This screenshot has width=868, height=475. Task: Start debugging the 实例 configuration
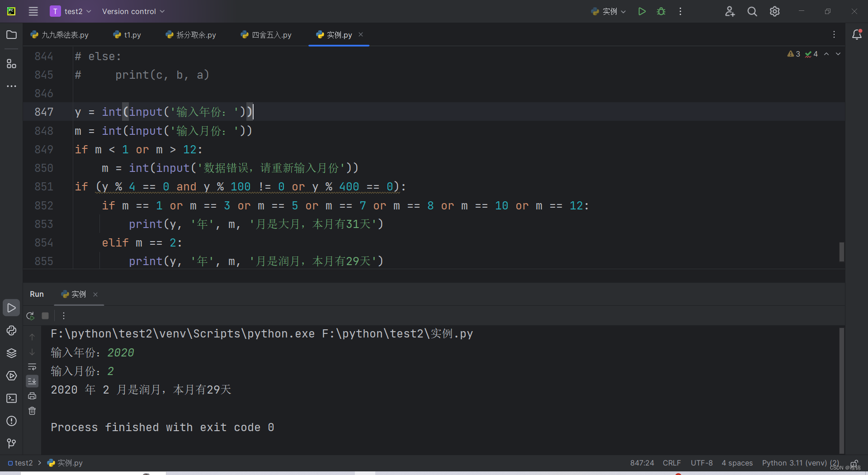[660, 11]
